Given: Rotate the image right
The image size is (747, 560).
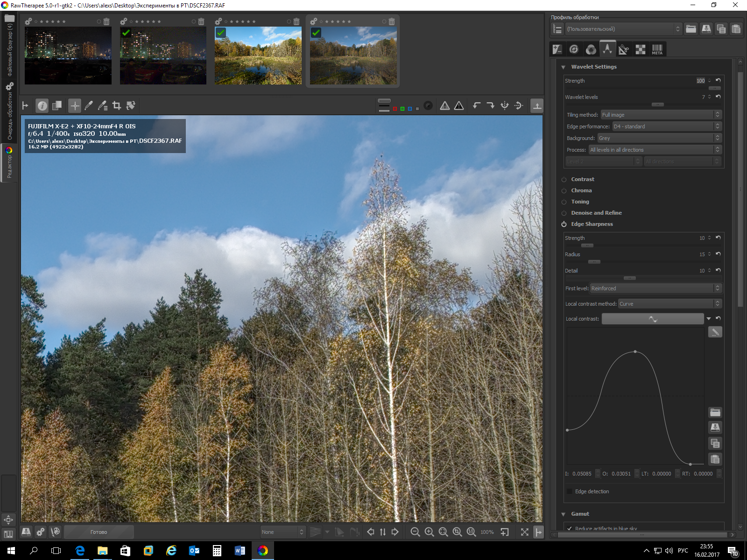Looking at the screenshot, I should pos(491,106).
